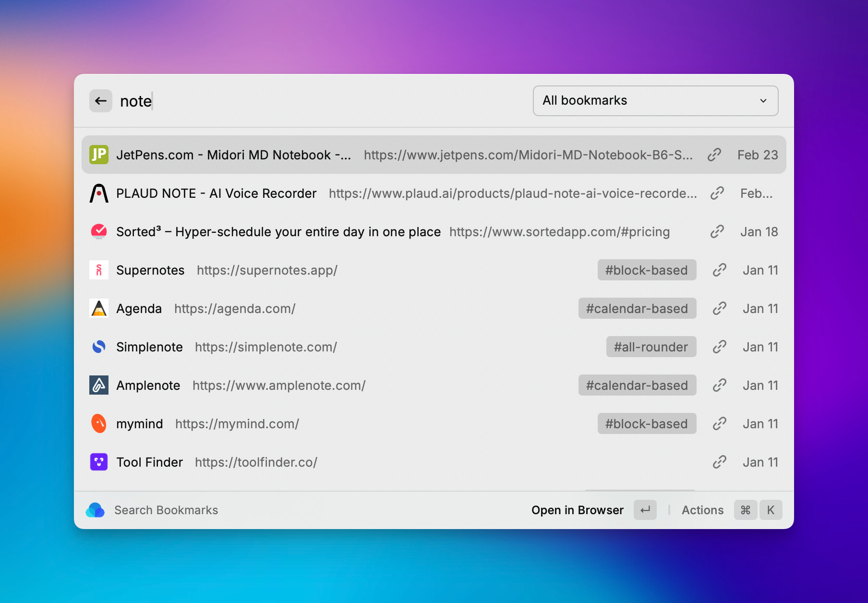Click the Feb 23 date
868x603 pixels.
click(x=758, y=155)
